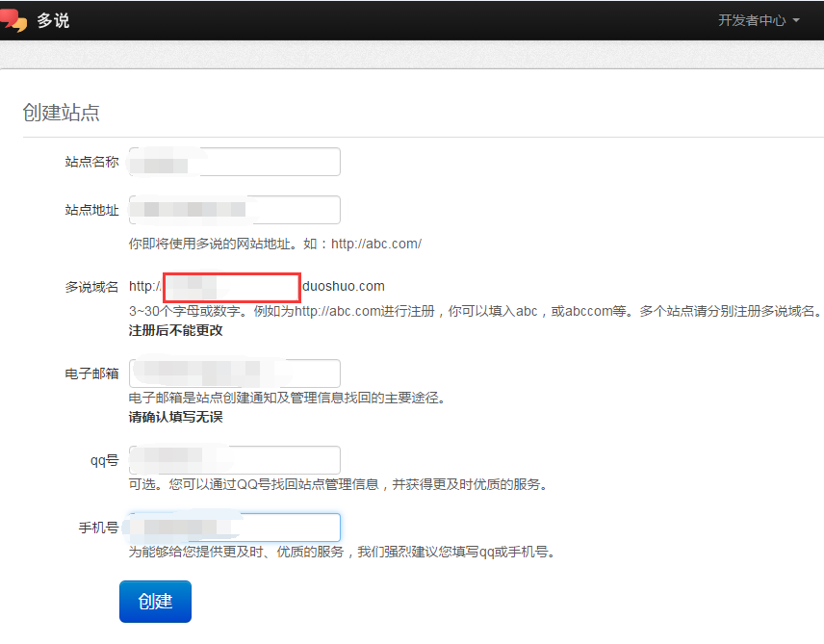Click the 手机号 field label
This screenshot has height=644, width=824.
99,528
